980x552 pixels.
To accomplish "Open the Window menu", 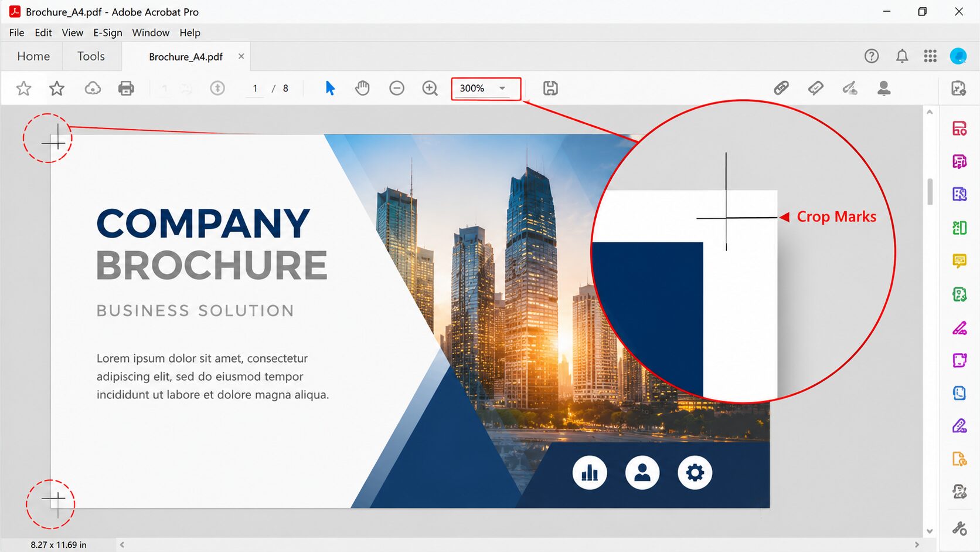I will [151, 33].
